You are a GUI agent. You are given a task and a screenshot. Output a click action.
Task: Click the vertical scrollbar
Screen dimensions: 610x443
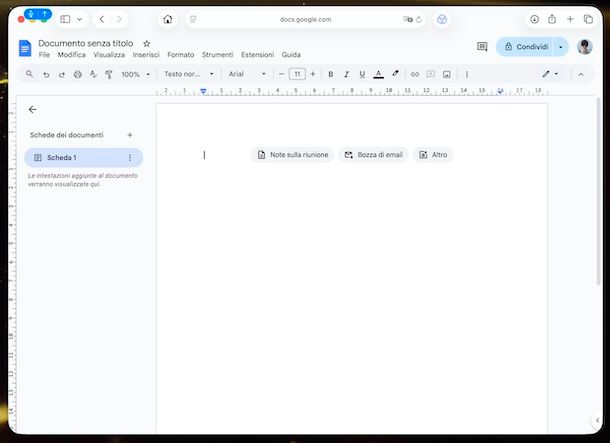point(598,191)
